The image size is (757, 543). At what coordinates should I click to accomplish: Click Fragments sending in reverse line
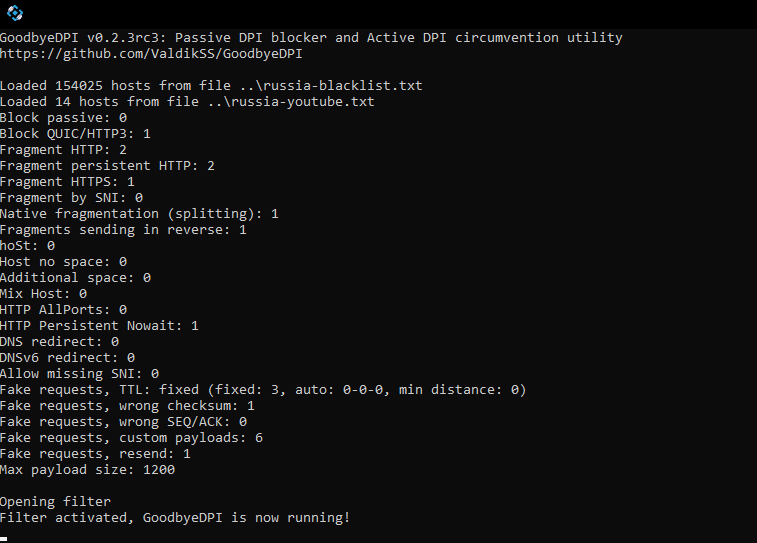123,229
